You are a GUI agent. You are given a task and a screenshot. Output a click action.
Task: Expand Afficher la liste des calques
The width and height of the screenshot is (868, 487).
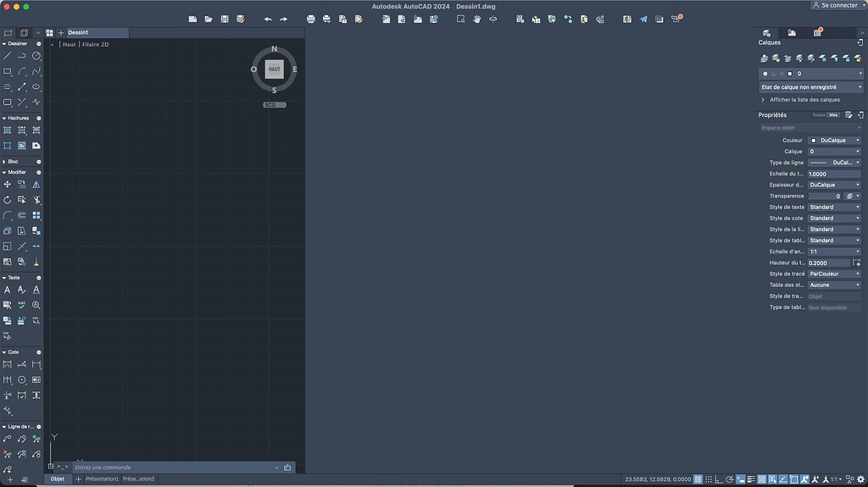(763, 100)
